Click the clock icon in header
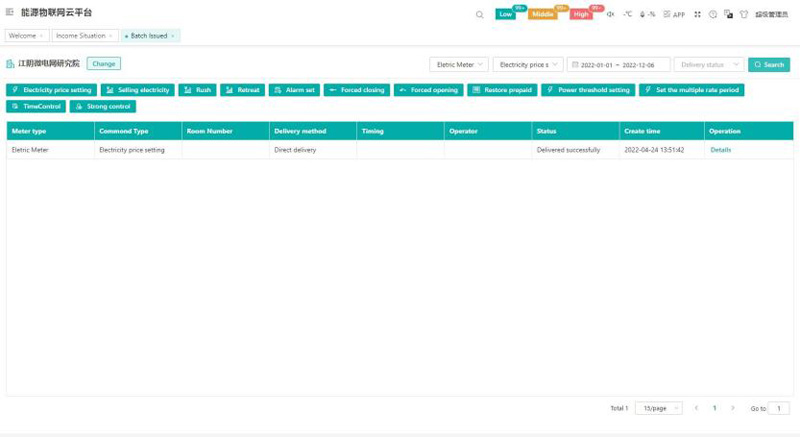The width and height of the screenshot is (800, 437). [x=713, y=15]
